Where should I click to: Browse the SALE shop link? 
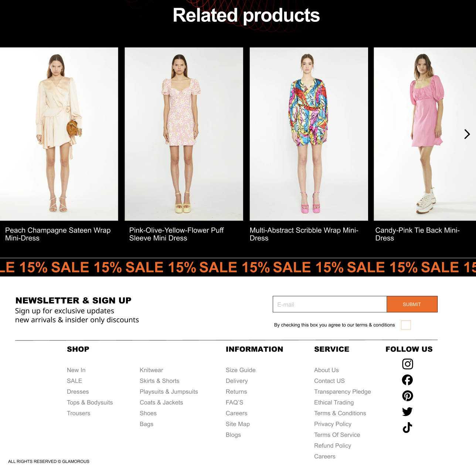pyautogui.click(x=74, y=381)
